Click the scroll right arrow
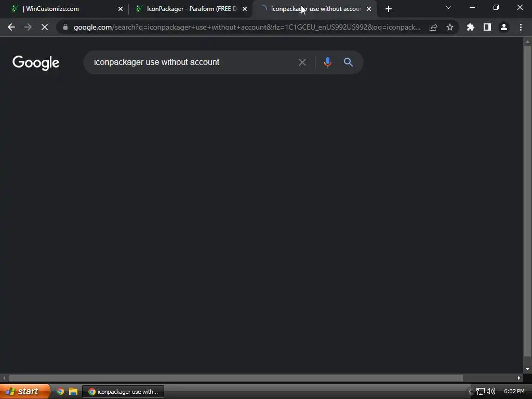The width and height of the screenshot is (532, 399). (519, 378)
